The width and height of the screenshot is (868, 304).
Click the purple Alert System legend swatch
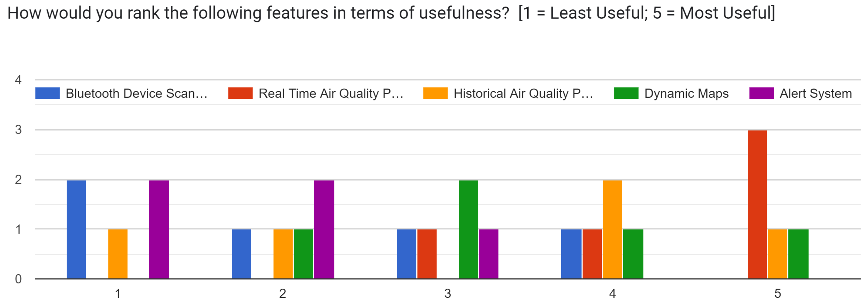pos(761,93)
